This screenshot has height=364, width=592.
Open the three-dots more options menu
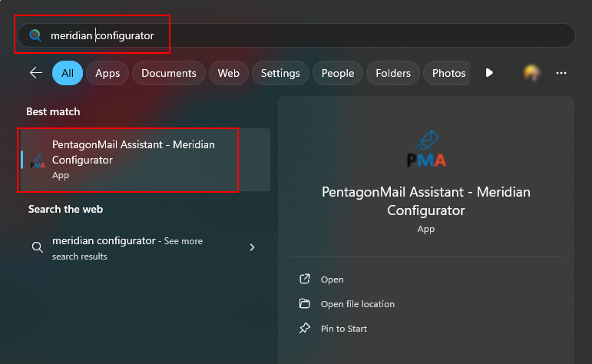[x=561, y=73]
